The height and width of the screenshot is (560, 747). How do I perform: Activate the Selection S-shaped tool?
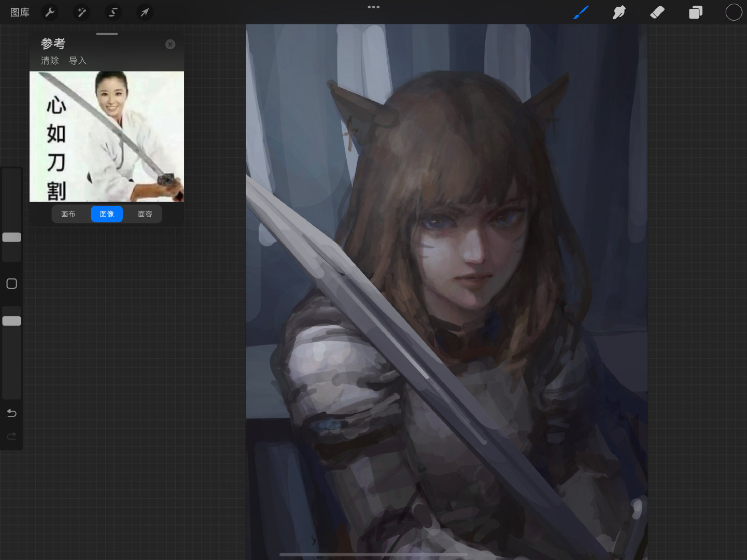[113, 12]
